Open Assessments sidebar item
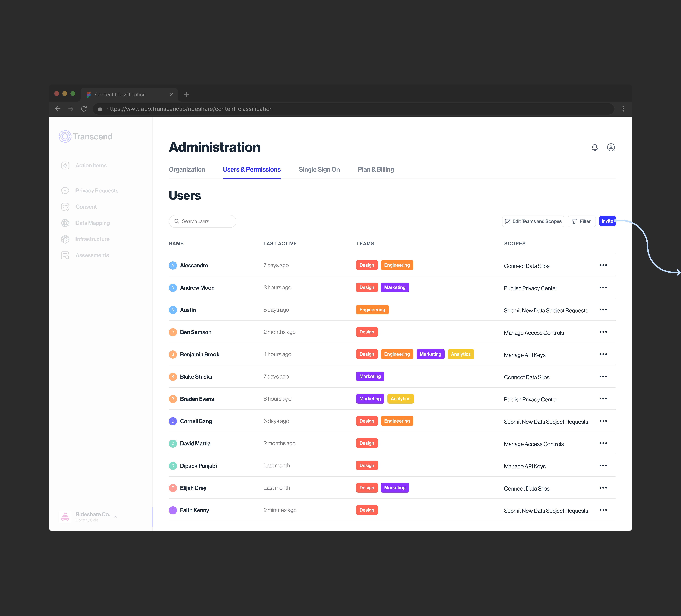Screen dimensions: 681x616 tap(92, 255)
